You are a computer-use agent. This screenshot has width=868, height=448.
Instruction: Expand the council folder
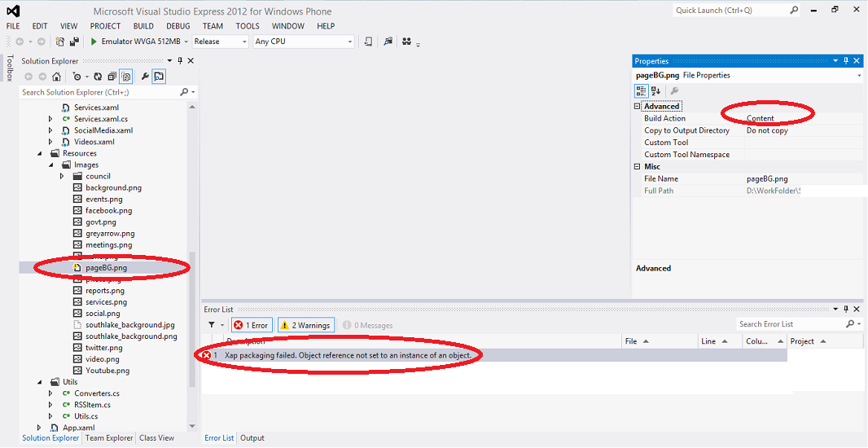pos(62,176)
